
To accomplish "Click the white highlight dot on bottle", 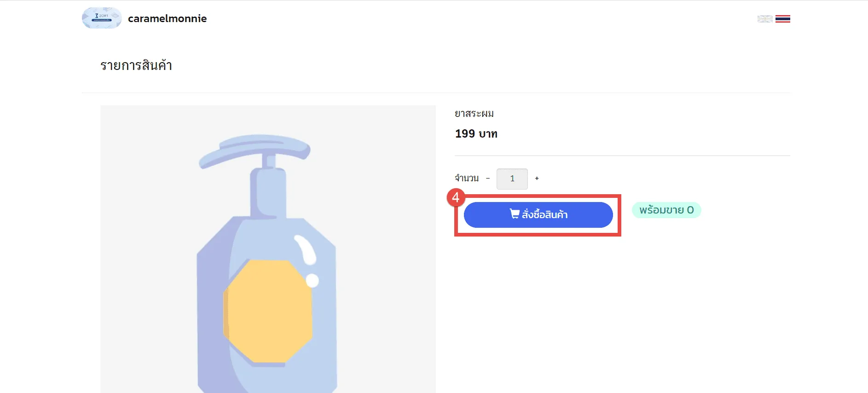I will pos(312,280).
